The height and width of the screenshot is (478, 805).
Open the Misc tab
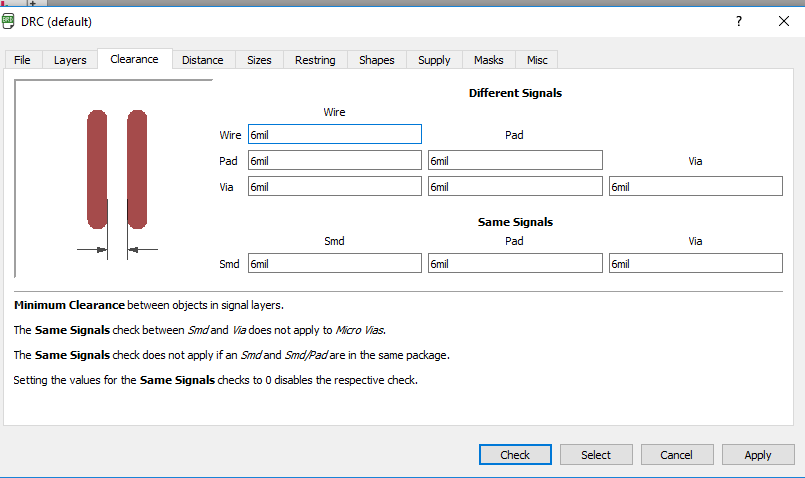[537, 60]
